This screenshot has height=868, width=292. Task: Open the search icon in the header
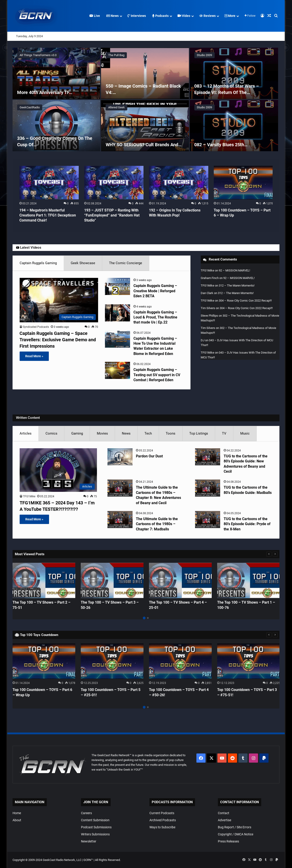click(276, 16)
